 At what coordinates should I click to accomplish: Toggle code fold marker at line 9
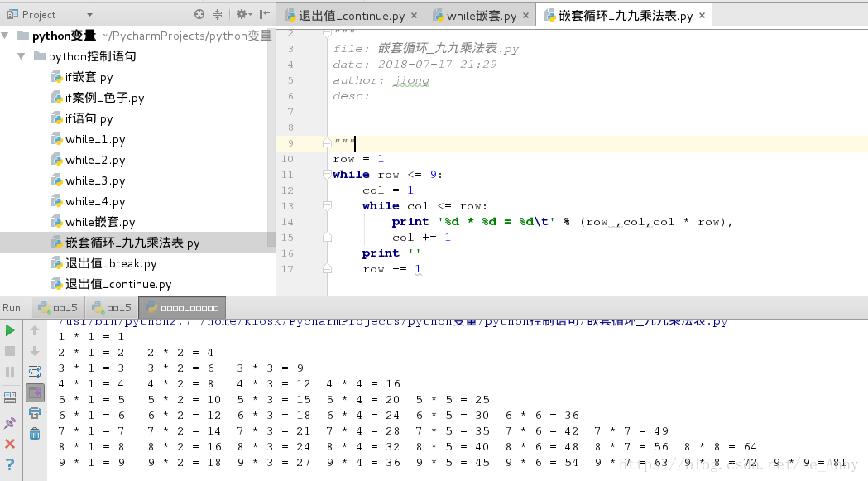point(327,143)
